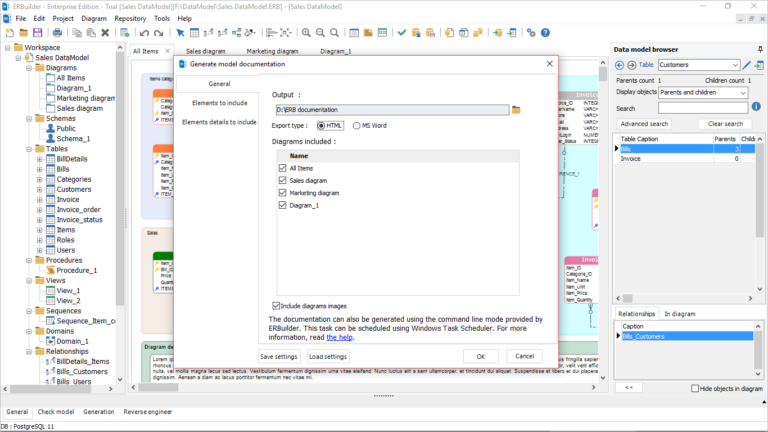
Task: Select the Customers table in workspace tree
Action: (73, 189)
